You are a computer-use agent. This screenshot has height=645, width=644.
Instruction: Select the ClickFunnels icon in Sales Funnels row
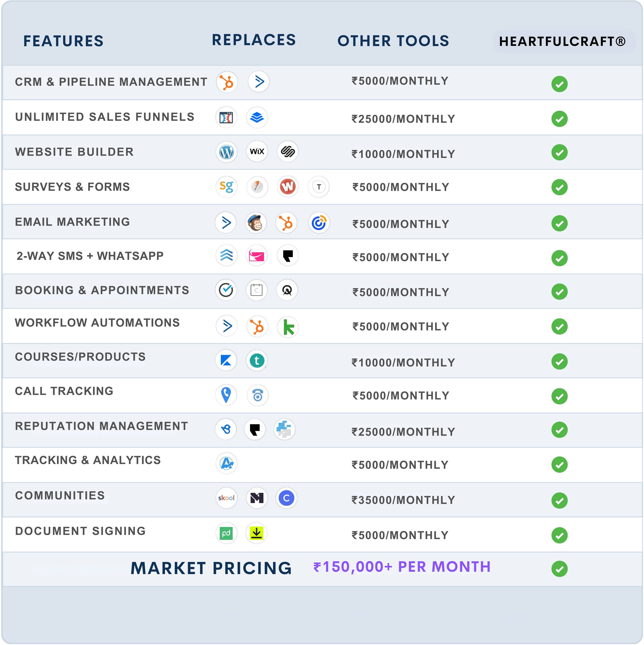[x=226, y=118]
